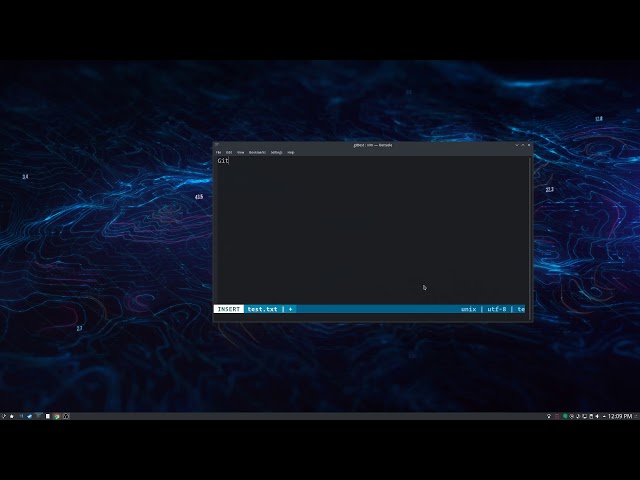Maximize the Konsole window

point(523,145)
